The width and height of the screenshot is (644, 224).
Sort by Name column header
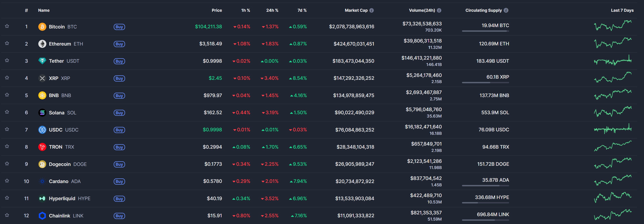coord(44,10)
